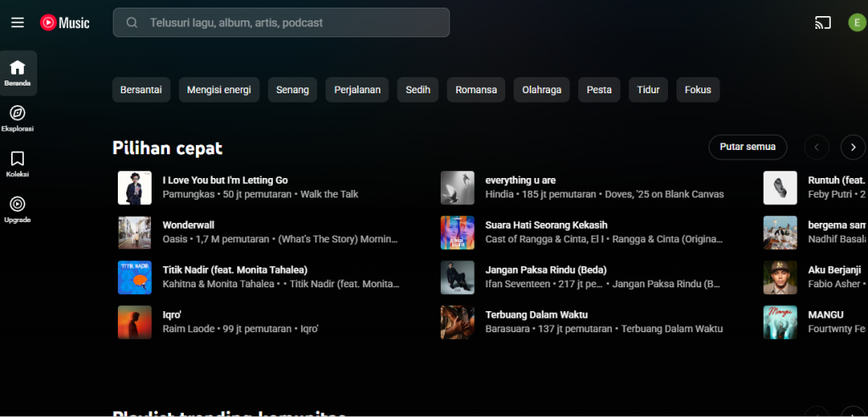Play I Love You but I'm Letting Go thumbnail
Image resolution: width=868 pixels, height=417 pixels.
pos(135,187)
